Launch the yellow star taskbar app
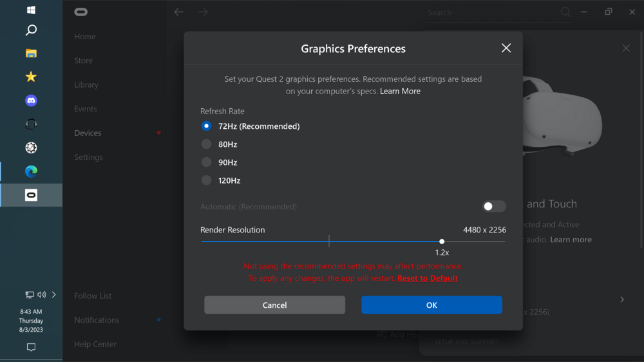This screenshot has height=362, width=644. click(31, 77)
